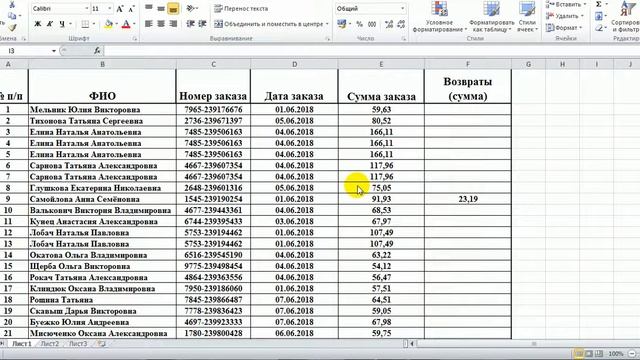Toggle underline (Ч) formatting
This screenshot has height=360, width=640.
pyautogui.click(x=62, y=24)
